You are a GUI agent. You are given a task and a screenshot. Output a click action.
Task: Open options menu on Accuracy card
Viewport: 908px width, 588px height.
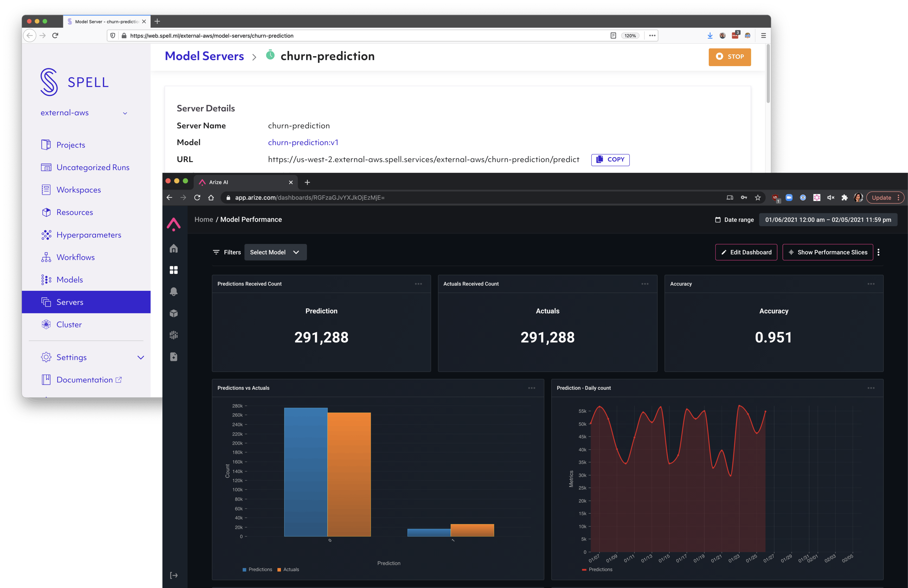[871, 284]
